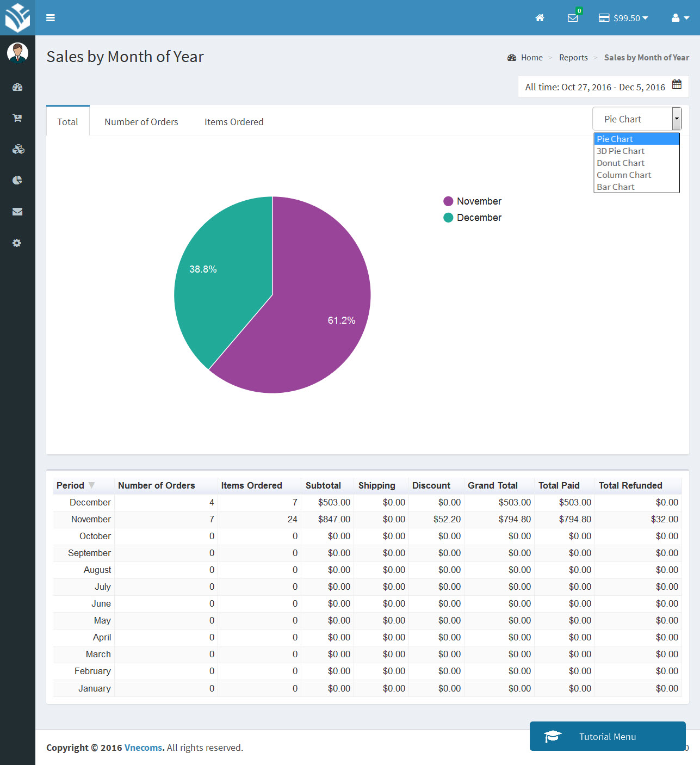The width and height of the screenshot is (700, 765).
Task: Choose Column Chart option in dropdown
Action: pos(624,175)
